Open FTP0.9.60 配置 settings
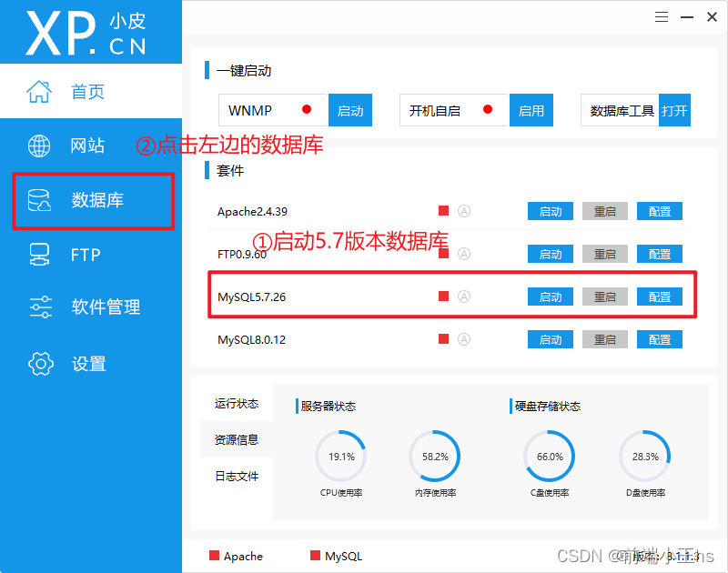This screenshot has width=728, height=573. 659,254
